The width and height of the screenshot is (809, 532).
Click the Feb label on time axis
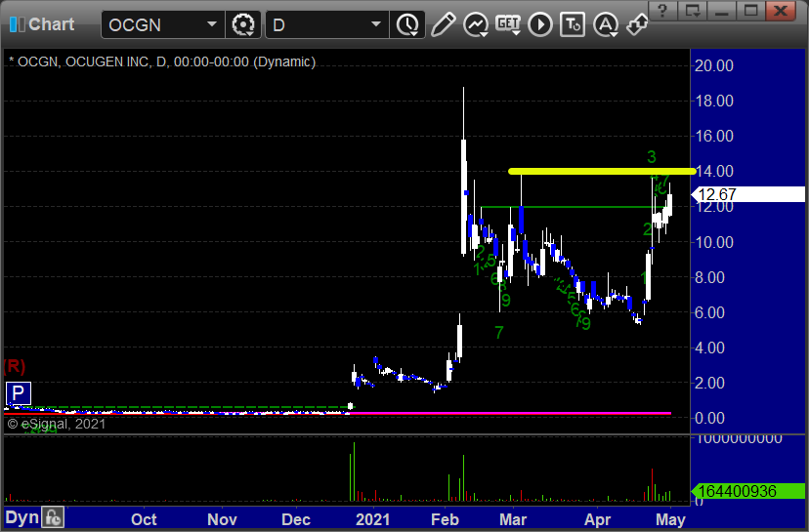point(445,519)
